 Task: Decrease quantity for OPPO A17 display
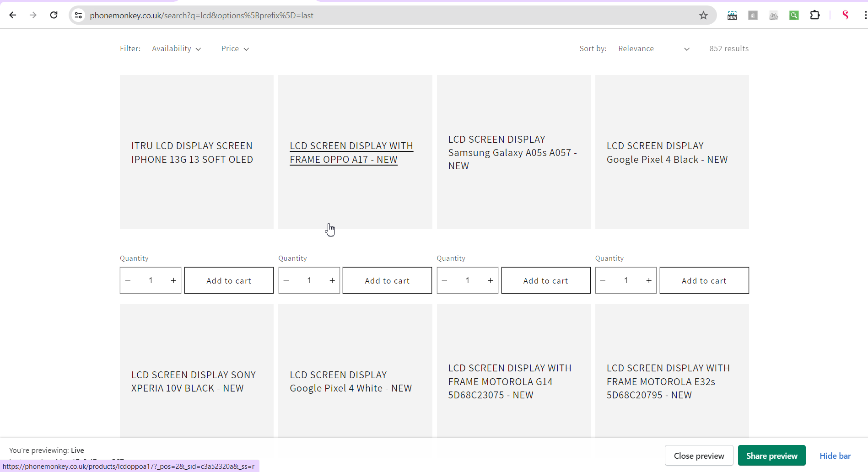click(x=286, y=280)
